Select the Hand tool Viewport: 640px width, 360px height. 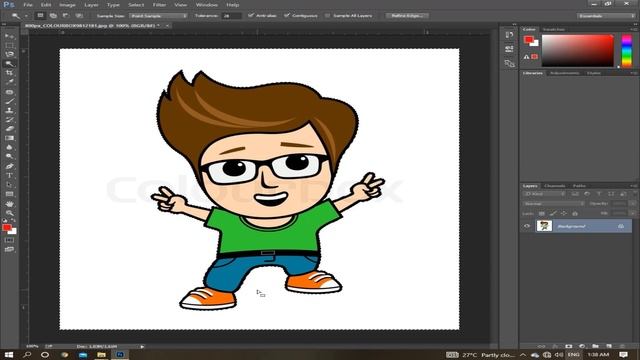[x=9, y=204]
